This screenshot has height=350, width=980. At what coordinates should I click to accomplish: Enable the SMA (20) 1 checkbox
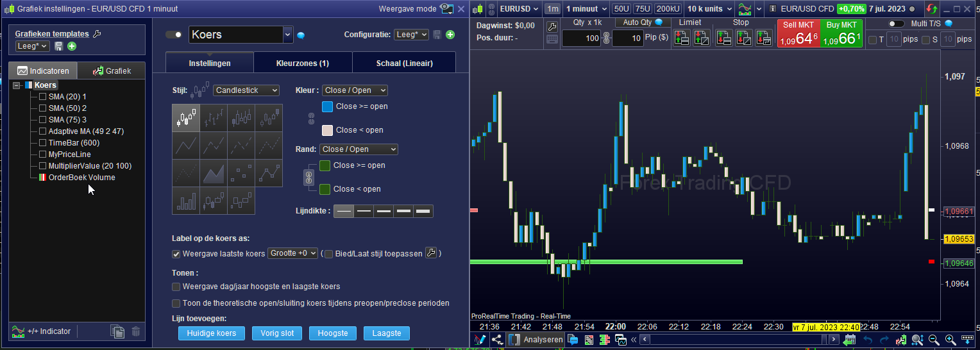[43, 97]
